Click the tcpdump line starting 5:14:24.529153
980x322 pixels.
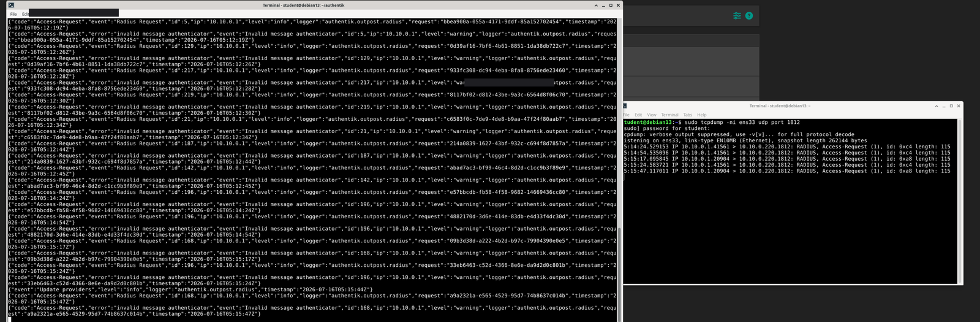tap(787, 147)
